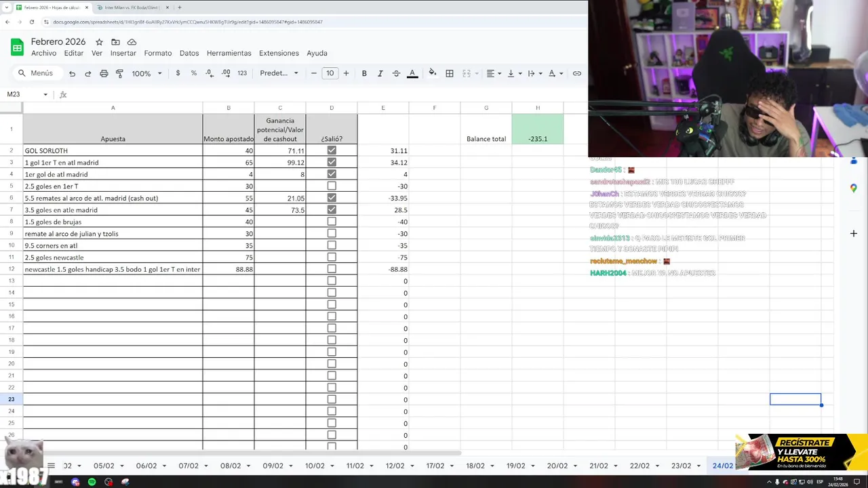
Task: Open the Formato menu
Action: pos(158,53)
